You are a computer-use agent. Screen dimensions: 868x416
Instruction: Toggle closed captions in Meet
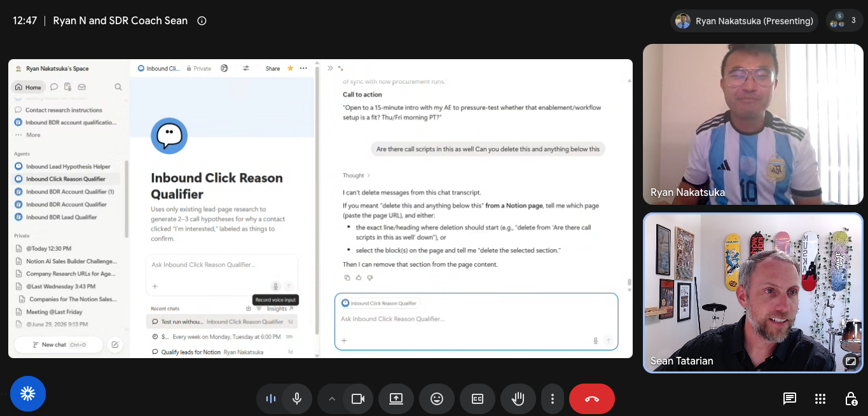(x=478, y=399)
